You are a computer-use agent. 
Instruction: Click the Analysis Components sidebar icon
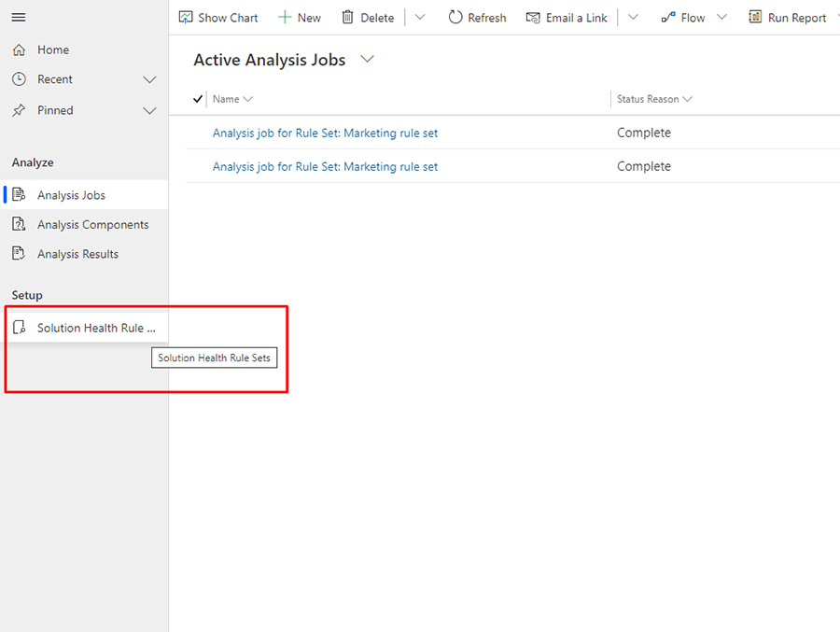point(19,224)
